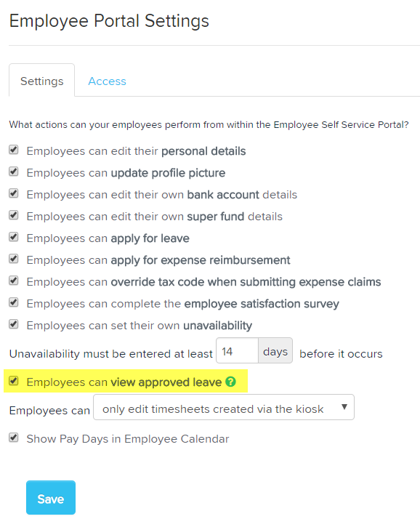Viewport: 420px width, 519px height.
Task: Toggle the apply for leave checkbox
Action: [14, 237]
